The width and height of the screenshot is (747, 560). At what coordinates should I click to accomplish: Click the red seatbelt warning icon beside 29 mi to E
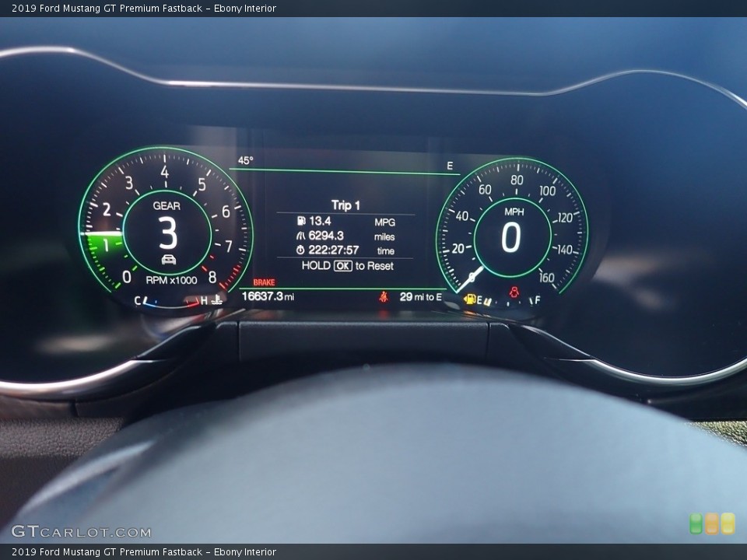pyautogui.click(x=384, y=297)
